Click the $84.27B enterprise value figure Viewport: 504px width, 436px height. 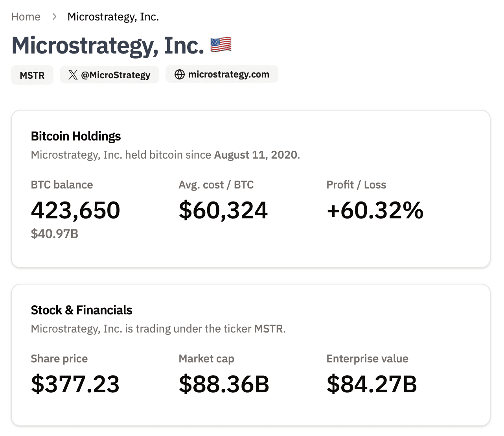click(x=372, y=384)
